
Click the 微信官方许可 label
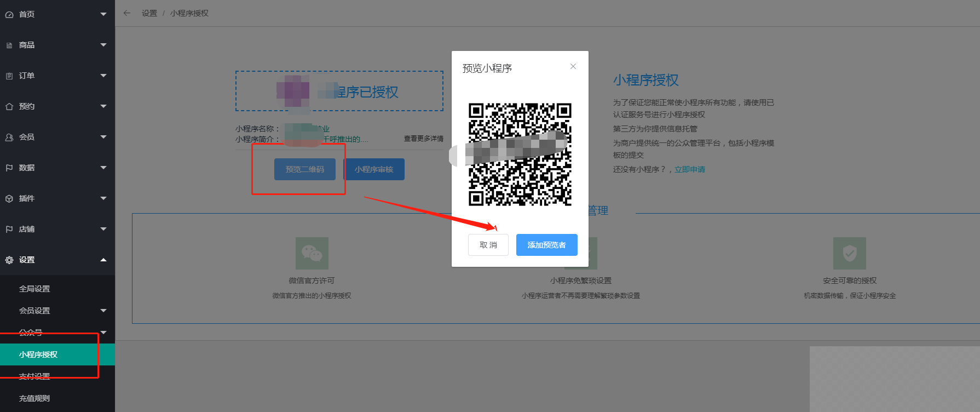pos(312,281)
